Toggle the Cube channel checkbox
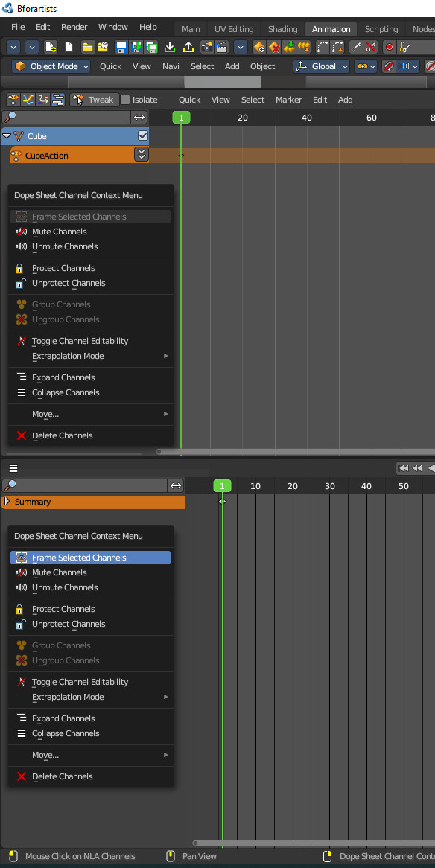 [142, 136]
